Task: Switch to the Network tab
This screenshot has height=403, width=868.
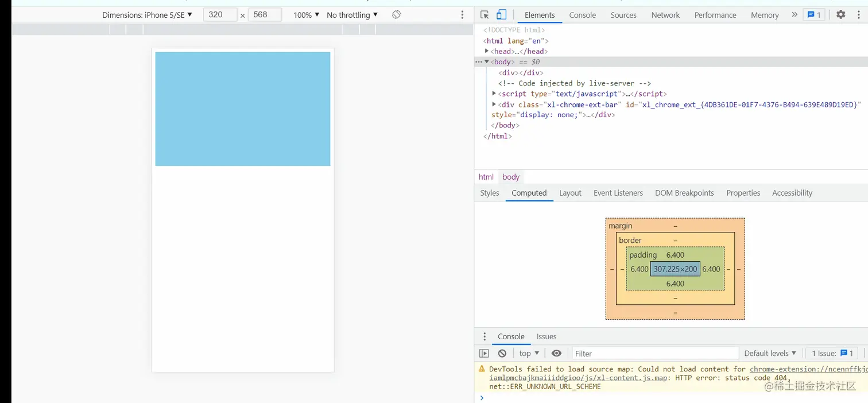Action: pyautogui.click(x=665, y=15)
